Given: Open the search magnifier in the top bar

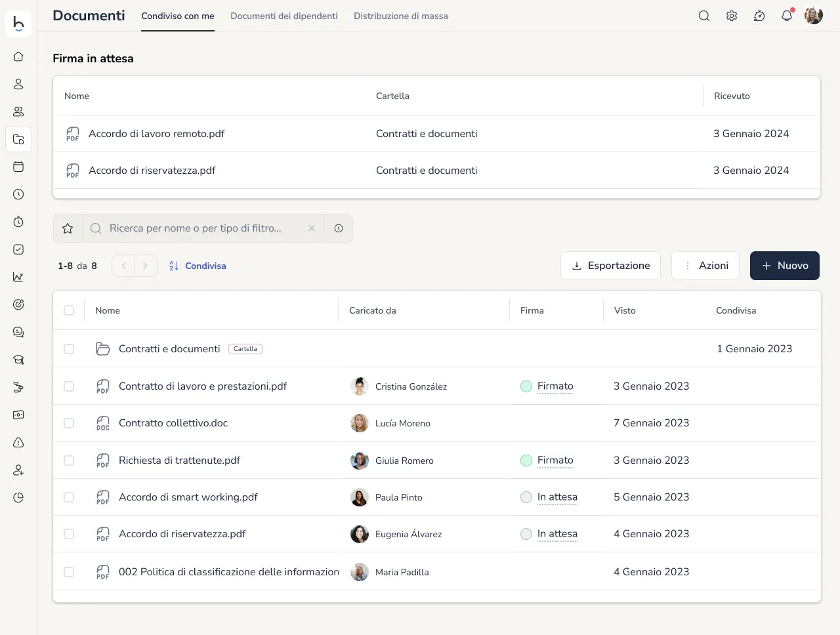Looking at the screenshot, I should click(704, 16).
